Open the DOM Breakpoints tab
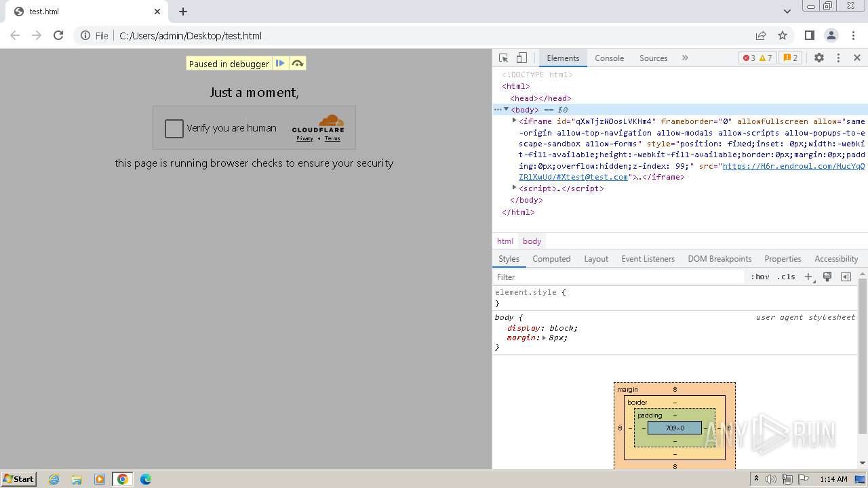This screenshot has height=488, width=868. [719, 259]
